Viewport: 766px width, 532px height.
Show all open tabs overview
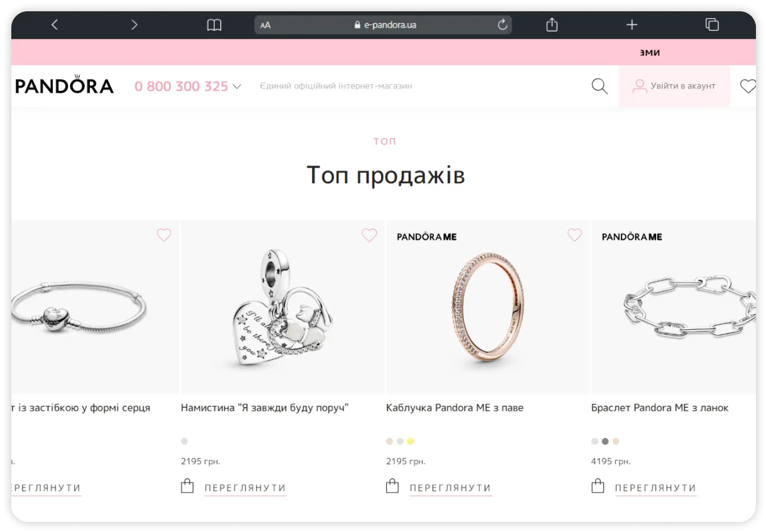(x=712, y=24)
